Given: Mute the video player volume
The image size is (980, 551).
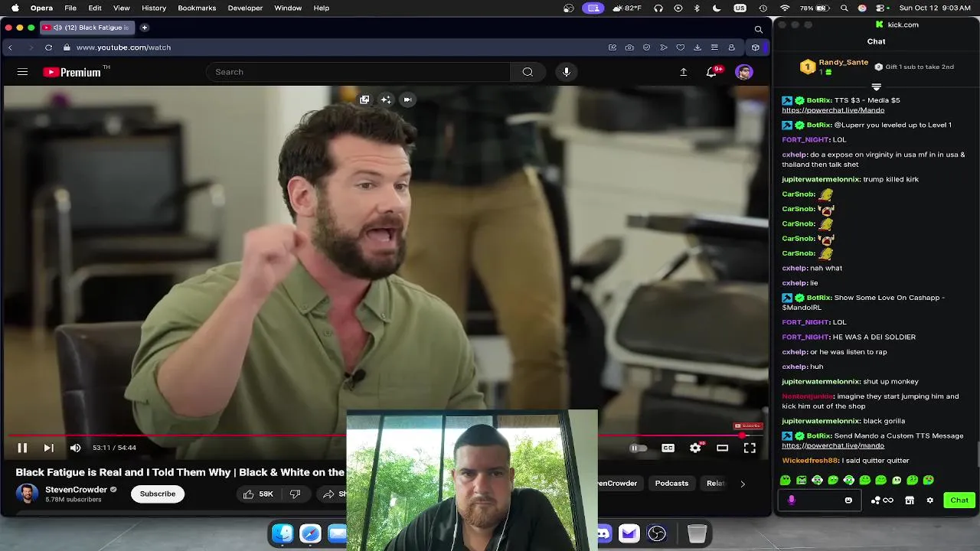Looking at the screenshot, I should [x=75, y=448].
